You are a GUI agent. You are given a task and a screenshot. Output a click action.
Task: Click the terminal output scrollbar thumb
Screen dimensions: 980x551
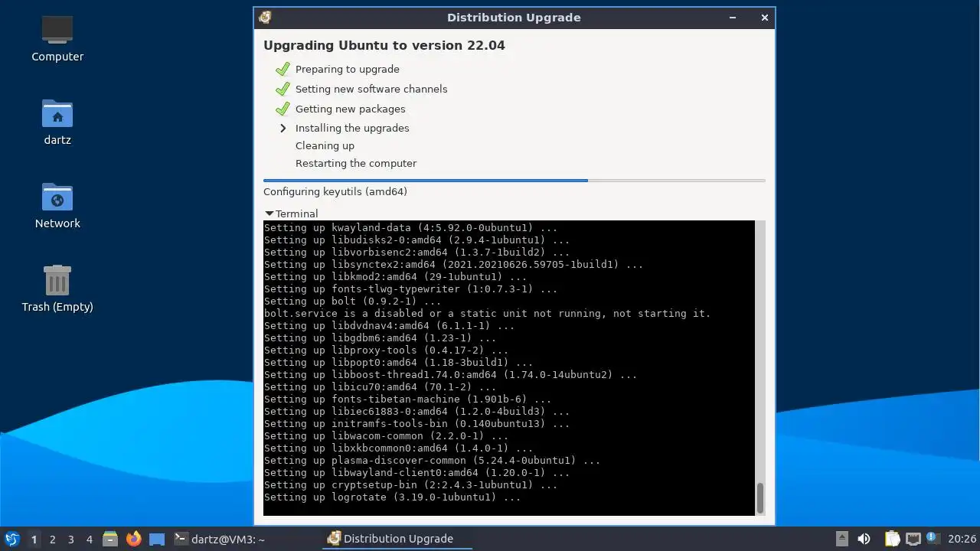(760, 498)
